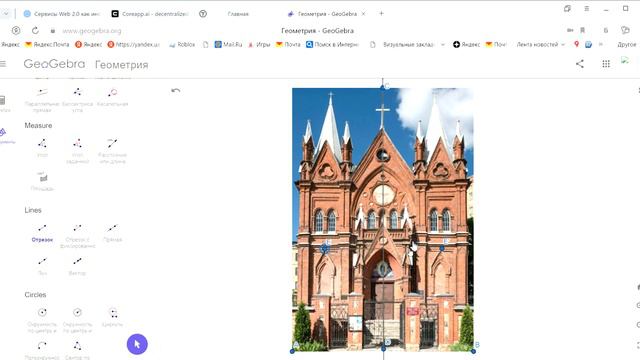Viewport: 640px width, 360px height.
Task: Select the Angle with given size tool
Action: (77, 151)
